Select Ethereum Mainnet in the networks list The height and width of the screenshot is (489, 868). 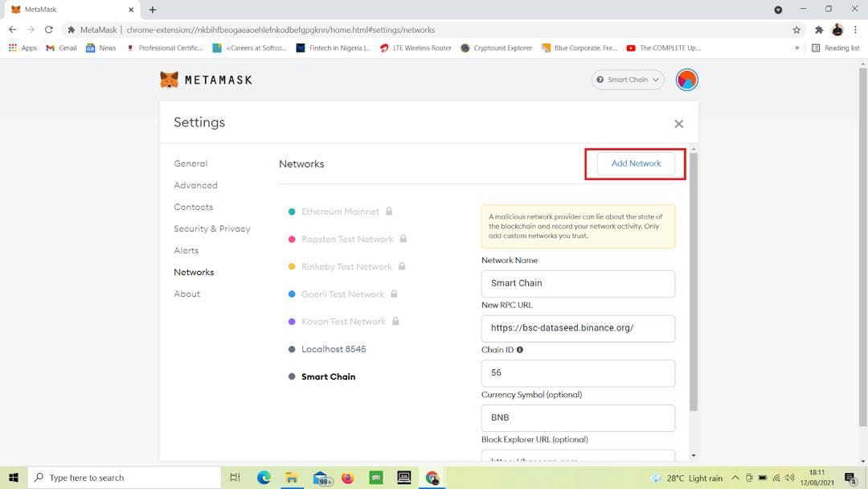click(341, 212)
